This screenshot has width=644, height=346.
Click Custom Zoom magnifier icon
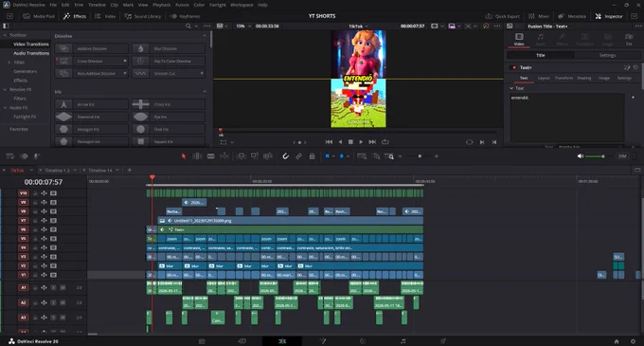pos(389,156)
